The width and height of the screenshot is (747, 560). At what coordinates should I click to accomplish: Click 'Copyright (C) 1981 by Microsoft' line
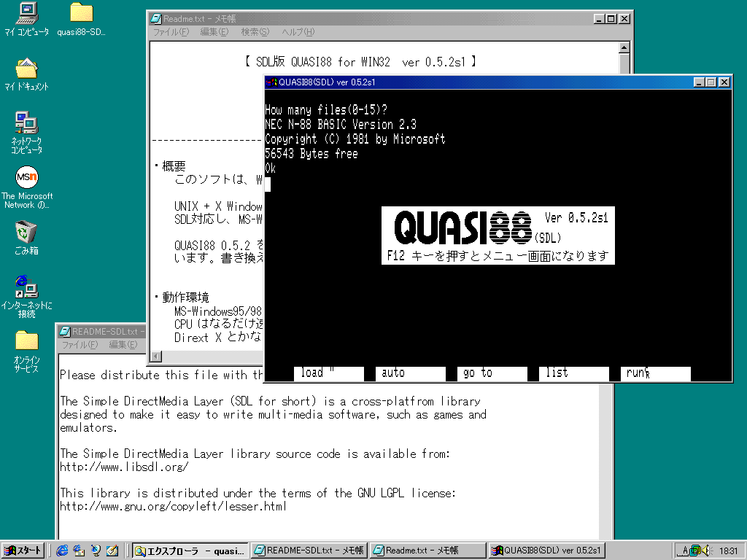coord(355,139)
